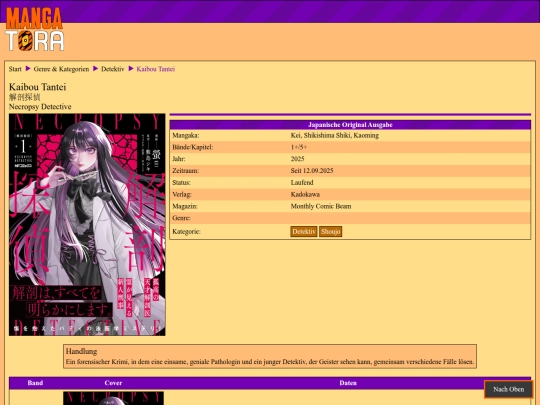Viewport: 540px width, 405px height.
Task: Select the Status value Laufend
Action: [x=302, y=183]
